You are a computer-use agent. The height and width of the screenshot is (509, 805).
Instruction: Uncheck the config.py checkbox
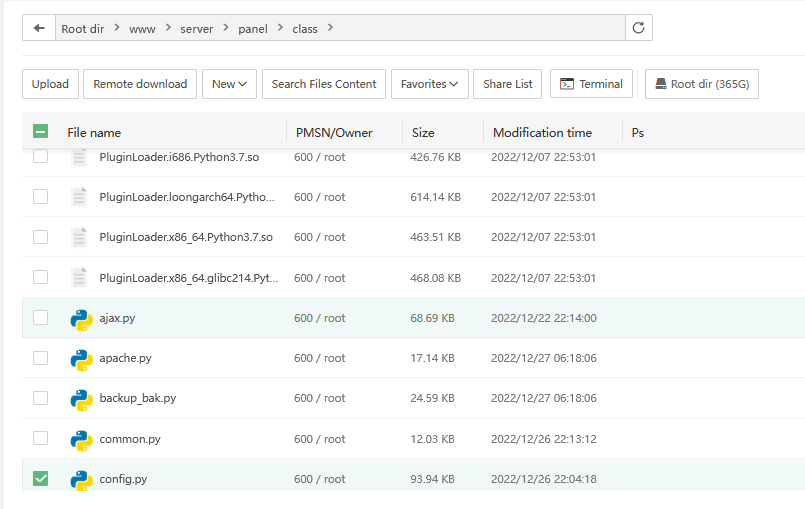pyautogui.click(x=40, y=479)
